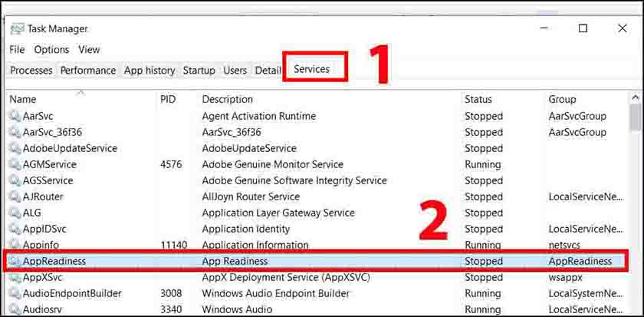644x317 pixels.
Task: Open the Startup tab
Action: click(199, 70)
